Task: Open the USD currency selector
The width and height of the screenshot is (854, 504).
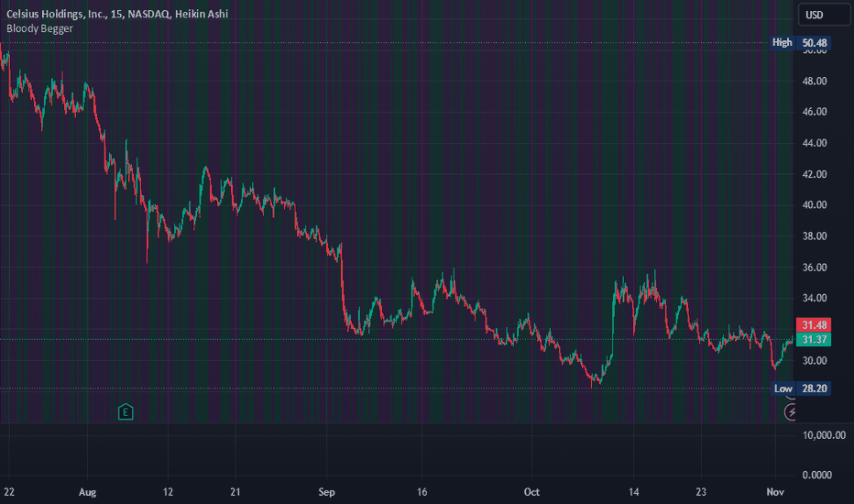Action: point(824,15)
